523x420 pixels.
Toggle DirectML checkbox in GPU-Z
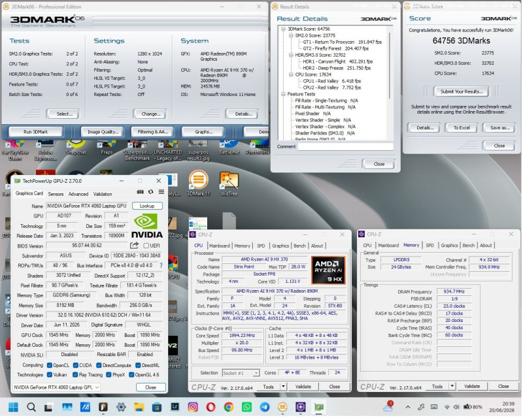[138, 366]
